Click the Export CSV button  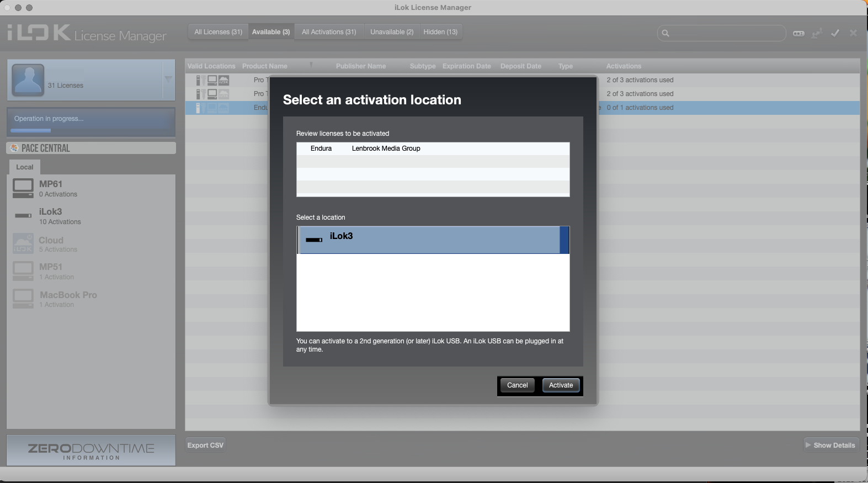click(205, 445)
